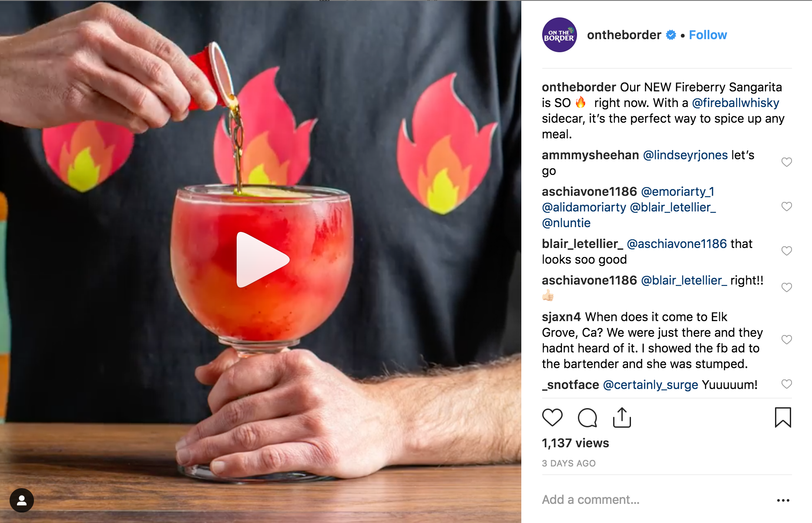
Task: Like _snotface's Yuuuuum comment
Action: click(x=786, y=384)
